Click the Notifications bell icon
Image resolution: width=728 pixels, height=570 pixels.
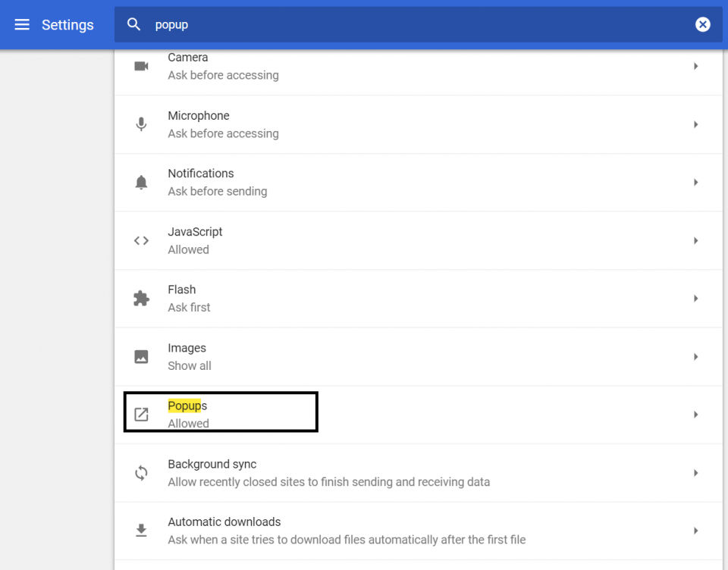(x=141, y=183)
